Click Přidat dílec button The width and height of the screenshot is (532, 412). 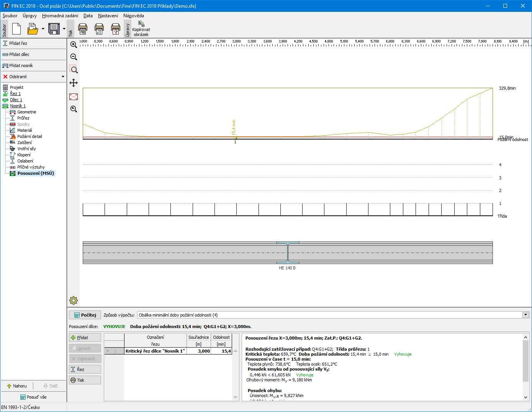(33, 54)
